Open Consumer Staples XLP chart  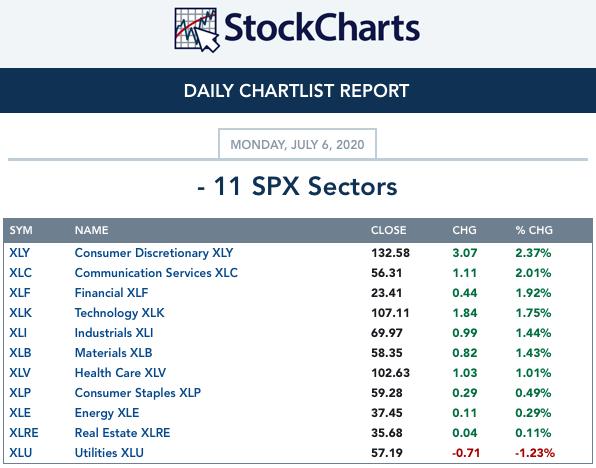138,393
